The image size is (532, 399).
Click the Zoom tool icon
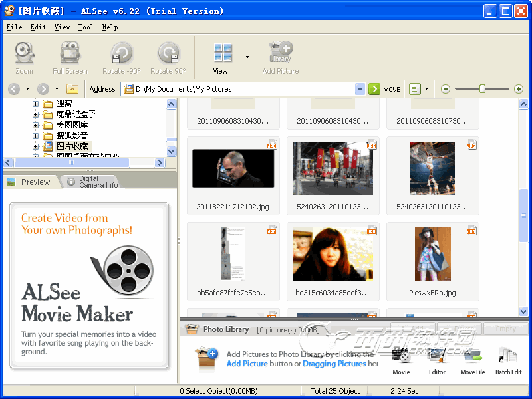coord(24,54)
